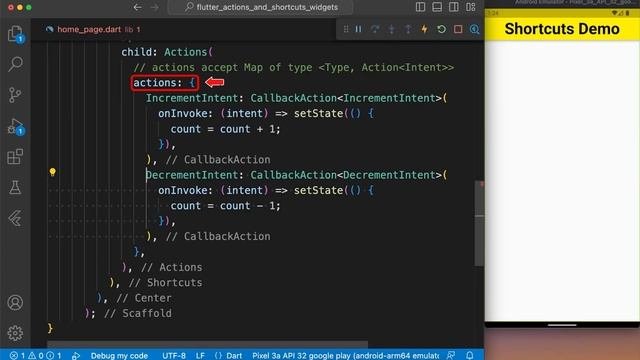Change the UTF-8 file encoding

pyautogui.click(x=174, y=356)
